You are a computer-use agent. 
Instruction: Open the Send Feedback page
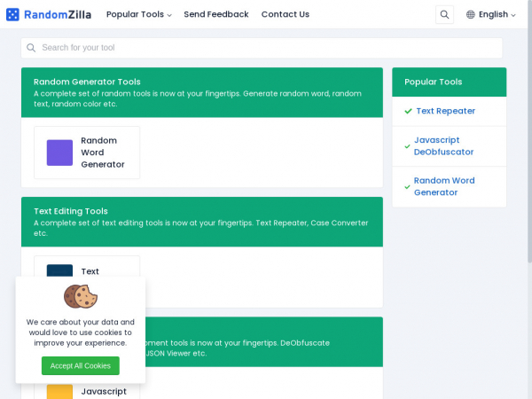(216, 14)
